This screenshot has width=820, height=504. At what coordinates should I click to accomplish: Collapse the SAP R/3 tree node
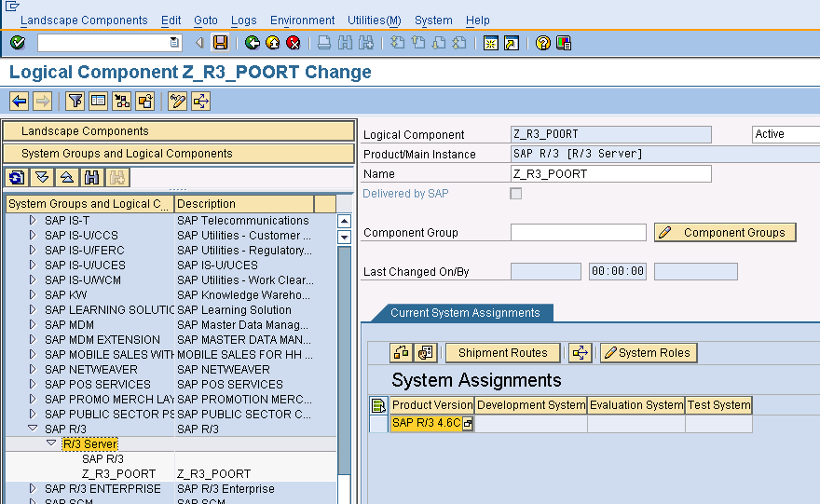(x=33, y=429)
